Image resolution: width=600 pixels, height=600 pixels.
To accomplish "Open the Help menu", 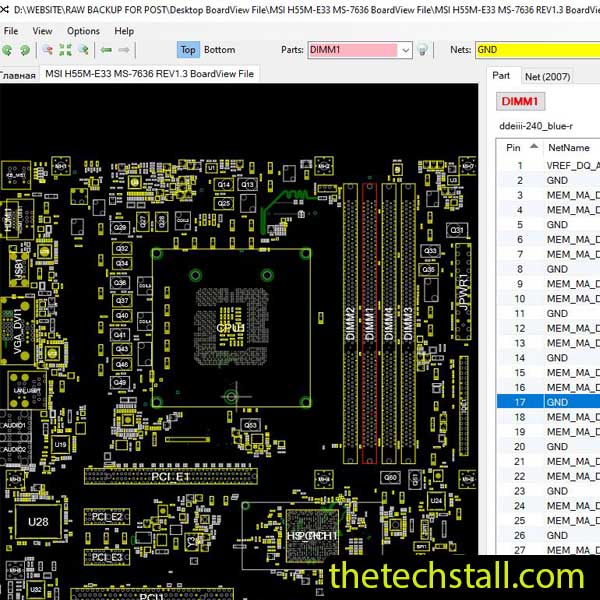I will [x=124, y=31].
